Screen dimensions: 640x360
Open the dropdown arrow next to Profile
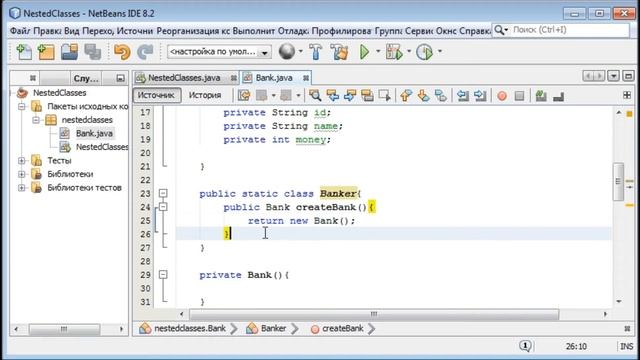coord(440,51)
